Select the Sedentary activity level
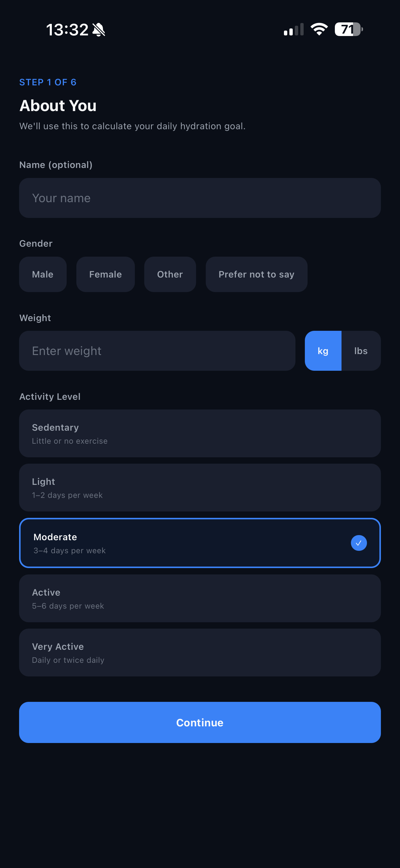This screenshot has height=868, width=400. [x=200, y=434]
